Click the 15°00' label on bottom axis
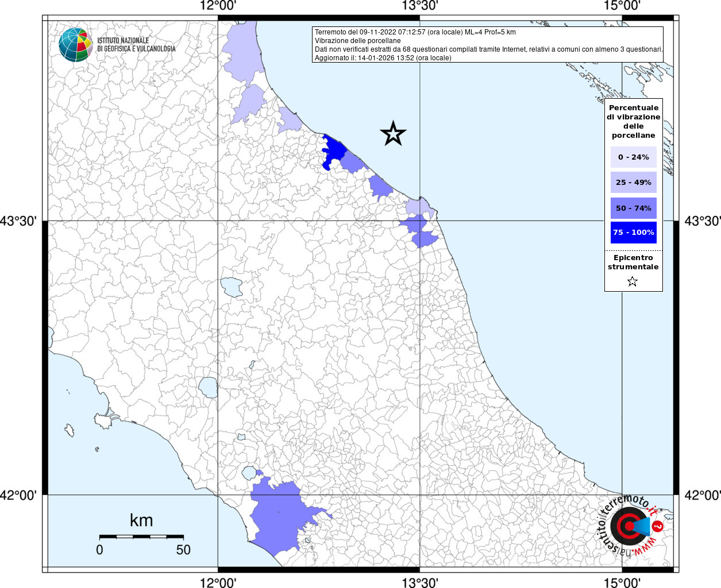Viewport: 721px width, 588px height. click(622, 582)
